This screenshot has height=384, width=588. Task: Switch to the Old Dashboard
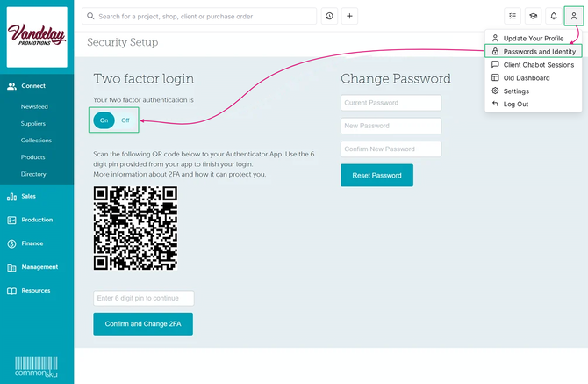click(x=534, y=77)
